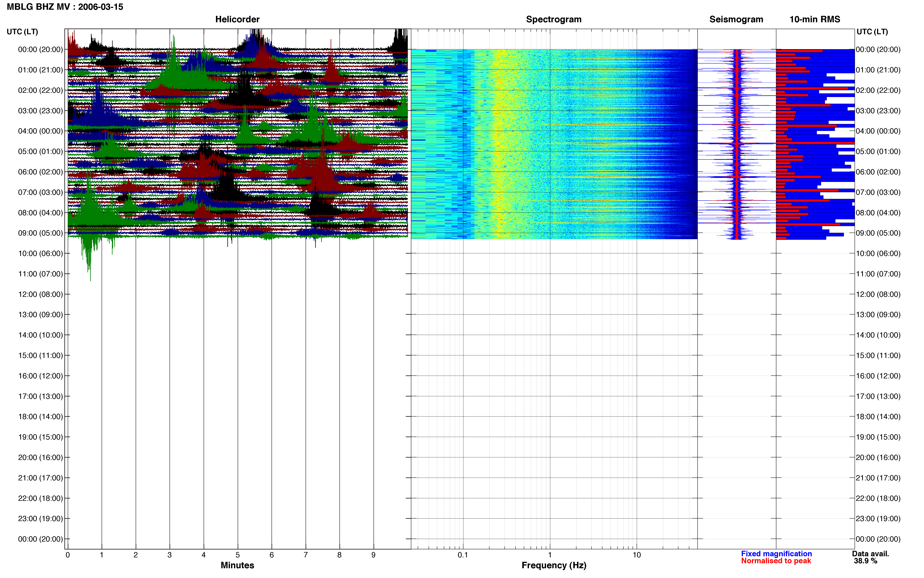Click the 'Minutes' x-axis label
The image size is (924, 578).
237,565
